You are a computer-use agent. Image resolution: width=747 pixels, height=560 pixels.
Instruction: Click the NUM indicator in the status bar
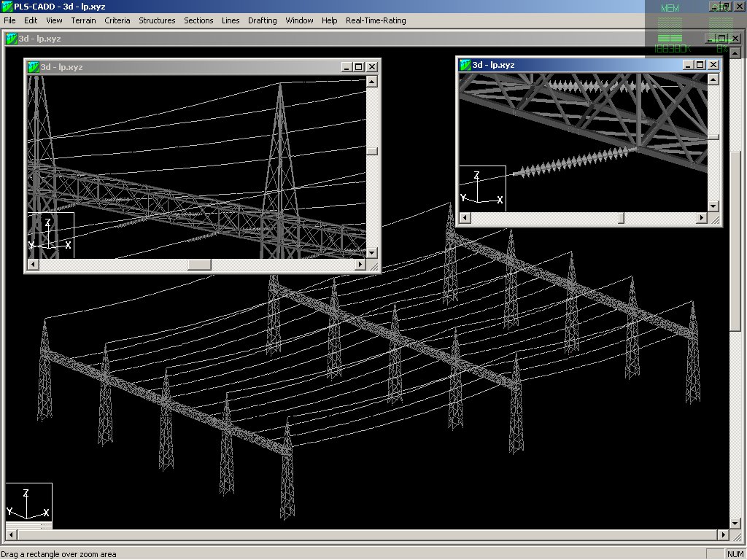tap(735, 554)
